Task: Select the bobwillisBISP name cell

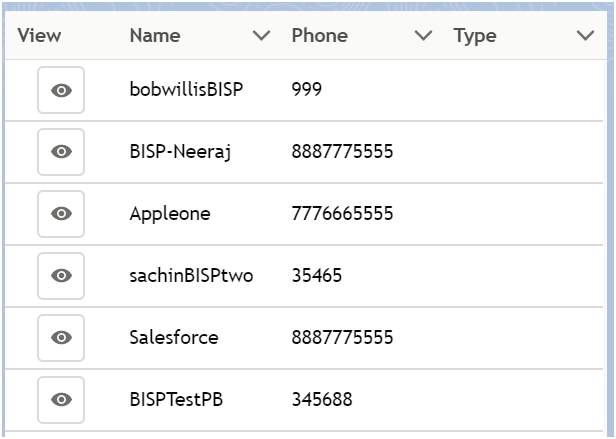Action: 186,89
